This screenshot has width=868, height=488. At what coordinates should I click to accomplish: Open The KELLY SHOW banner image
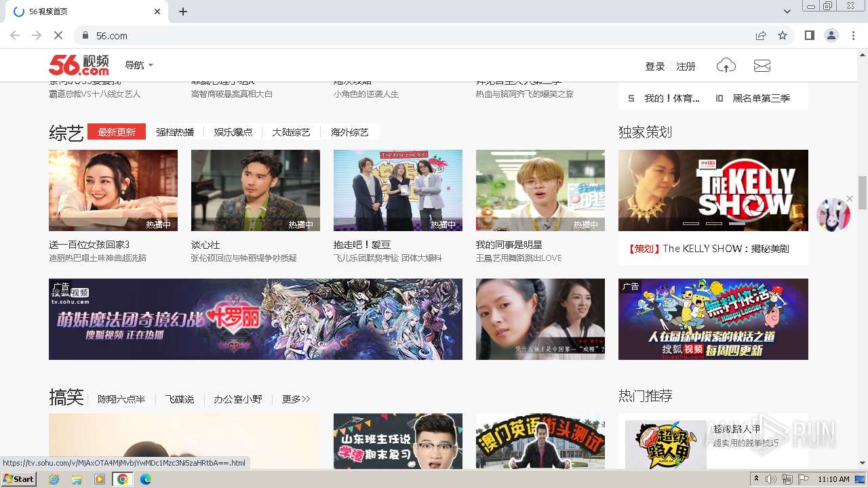[x=713, y=190]
